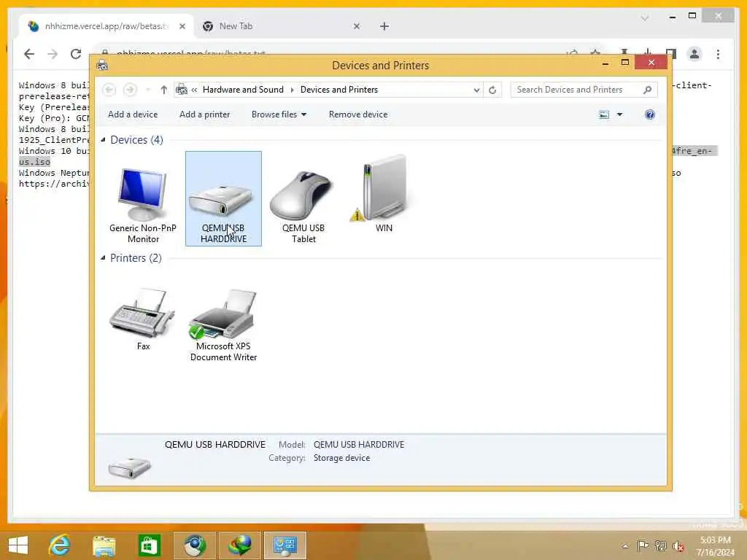The image size is (747, 560).
Task: Switch to the New Tab browser tab
Action: 281,26
